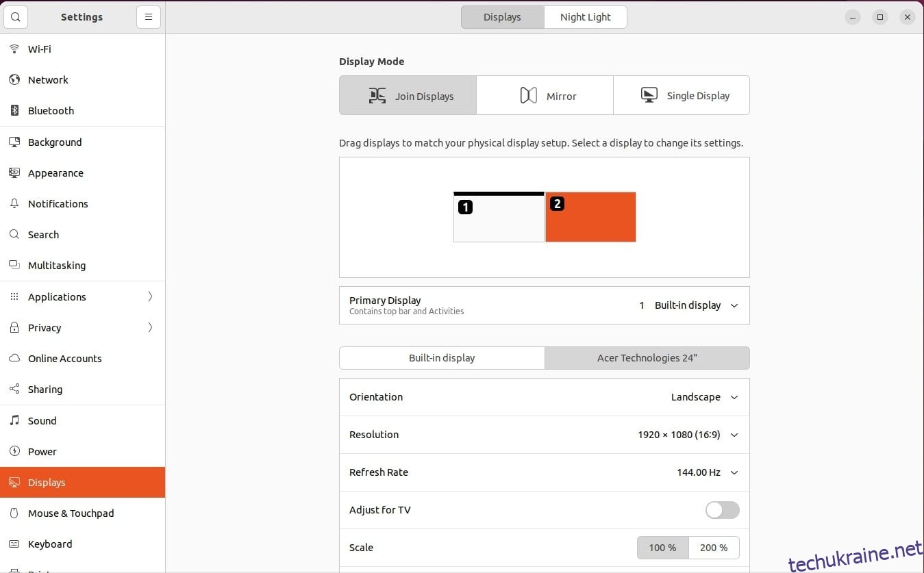The width and height of the screenshot is (924, 573).
Task: Open Online Accounts settings
Action: coord(82,359)
